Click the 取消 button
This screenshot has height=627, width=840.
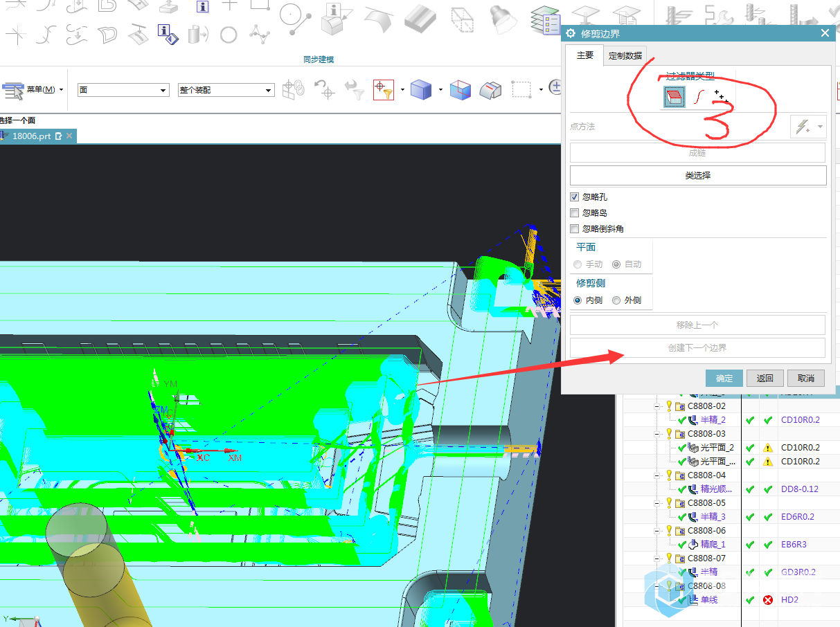click(x=806, y=379)
